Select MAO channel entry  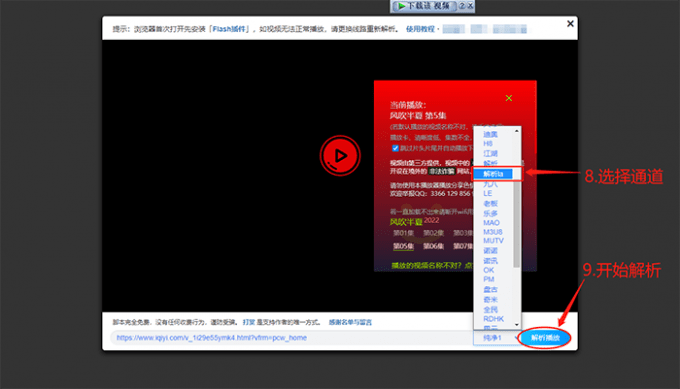click(491, 223)
